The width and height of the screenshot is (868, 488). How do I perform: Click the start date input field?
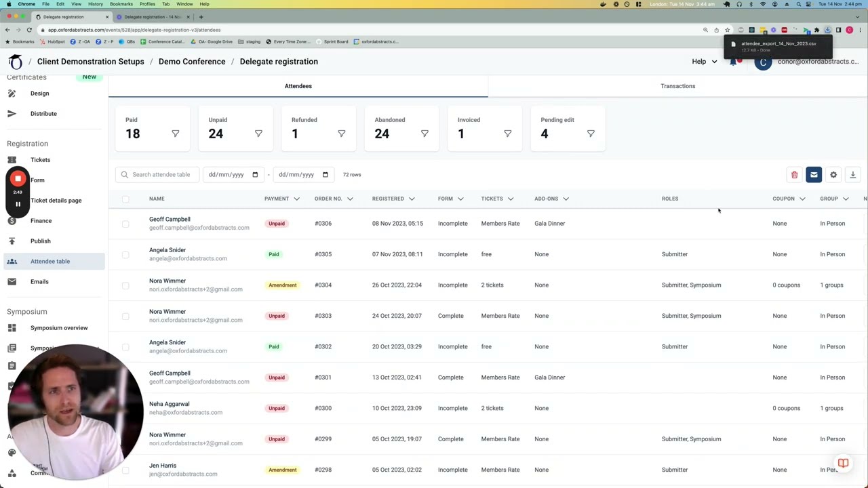coord(233,175)
